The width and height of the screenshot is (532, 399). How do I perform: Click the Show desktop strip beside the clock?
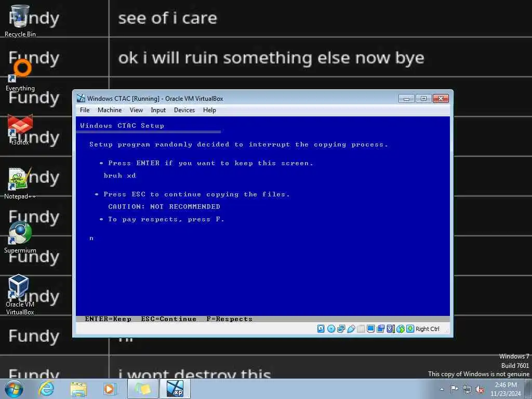528,389
